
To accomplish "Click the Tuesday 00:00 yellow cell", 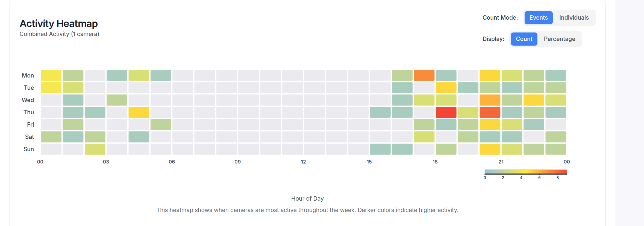I will (51, 88).
